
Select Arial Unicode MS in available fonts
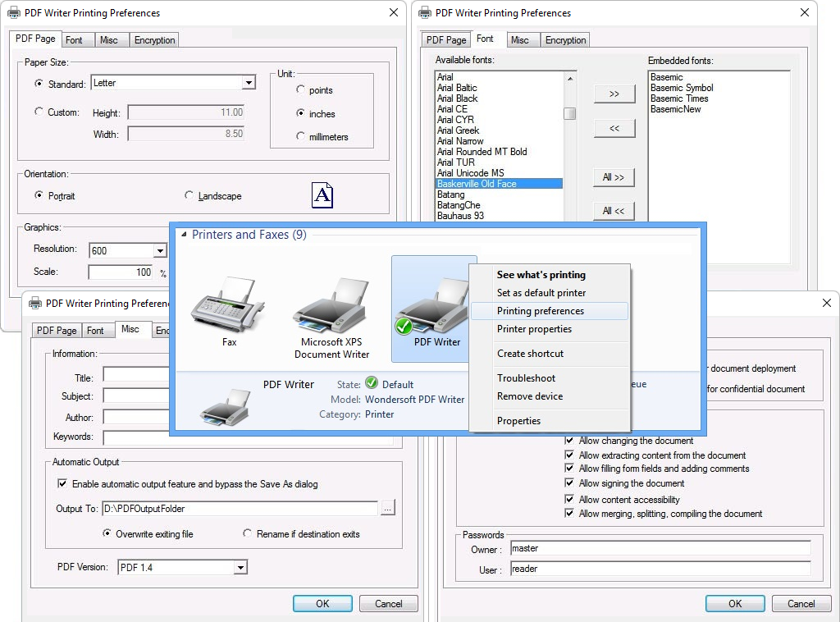[499, 173]
